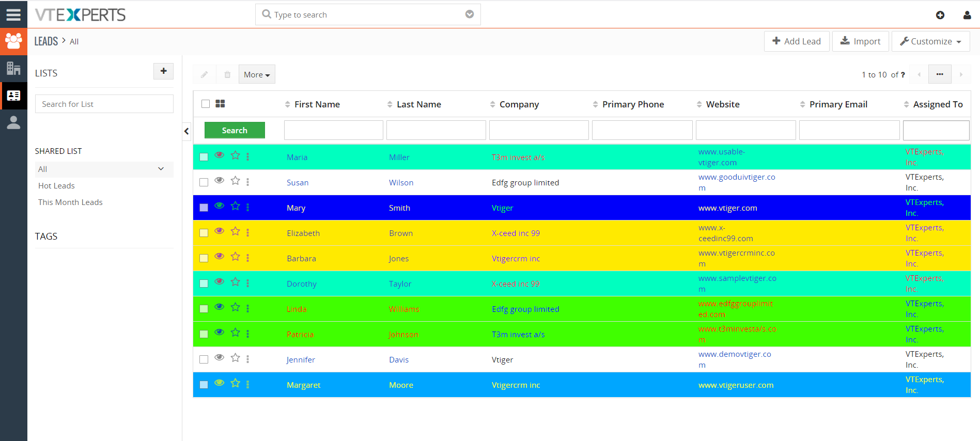Focus the Assigned To filter field
Image resolution: width=980 pixels, height=441 pixels.
point(936,130)
